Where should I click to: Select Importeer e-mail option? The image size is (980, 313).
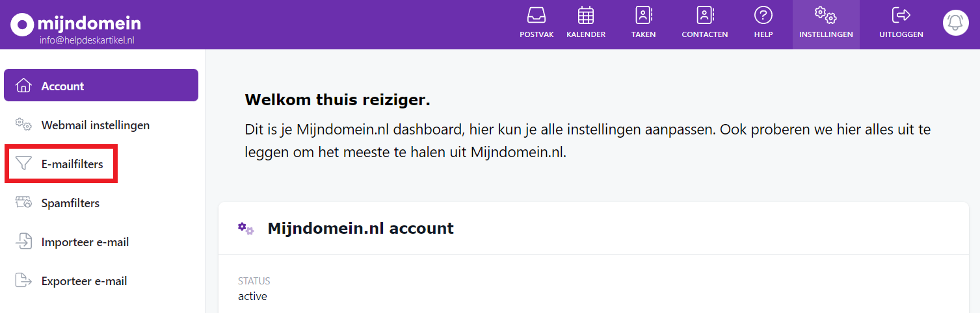[x=85, y=242]
